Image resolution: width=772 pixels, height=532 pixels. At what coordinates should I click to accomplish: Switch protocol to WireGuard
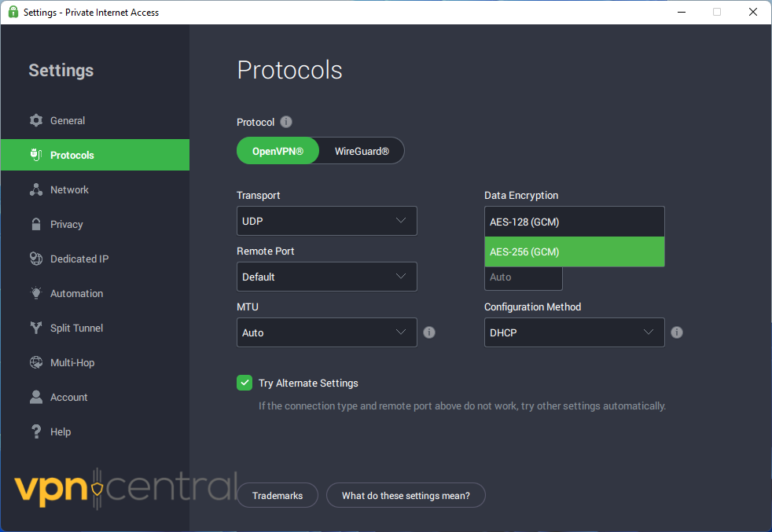pyautogui.click(x=362, y=151)
